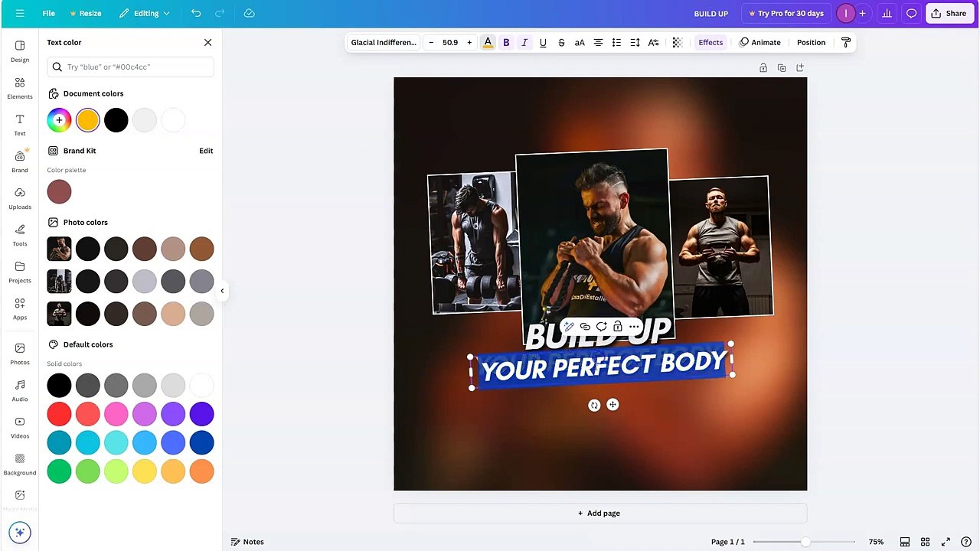Close the Text color panel
Viewport: 980px width, 551px height.
coord(207,42)
